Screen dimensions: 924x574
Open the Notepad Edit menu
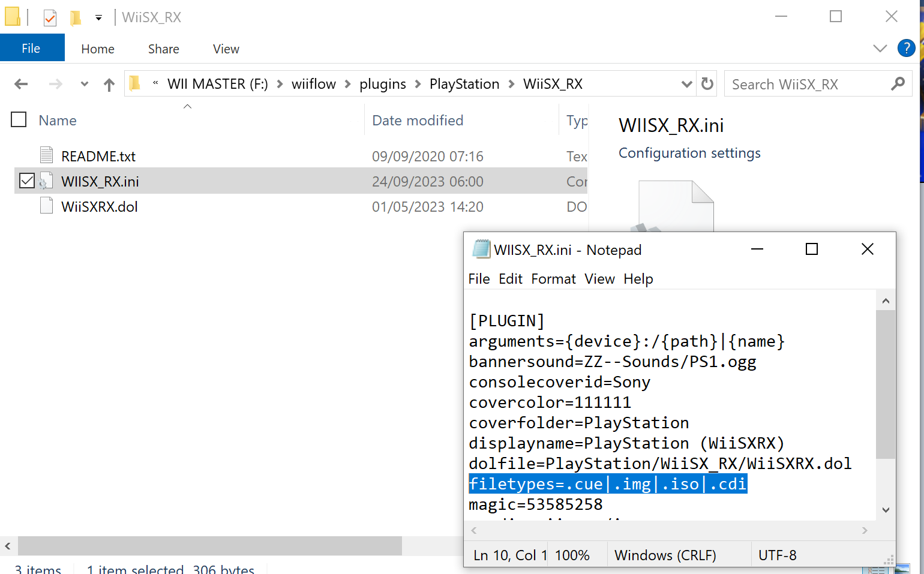511,279
